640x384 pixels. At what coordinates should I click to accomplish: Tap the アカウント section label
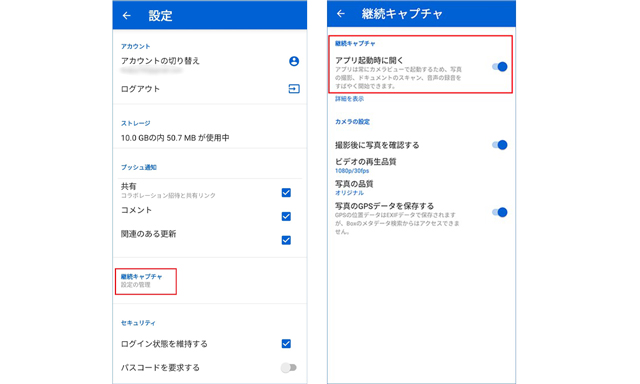coord(136,47)
